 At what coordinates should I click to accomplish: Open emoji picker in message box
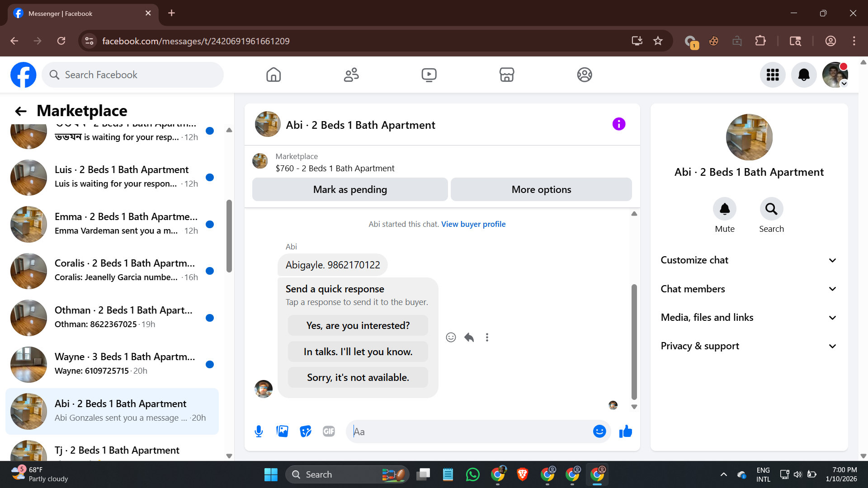(x=599, y=432)
